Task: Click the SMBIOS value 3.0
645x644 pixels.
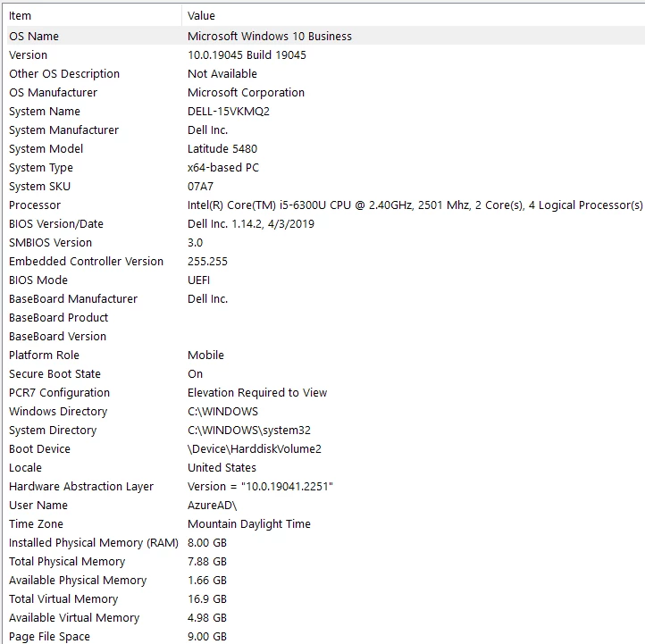Action: click(195, 243)
